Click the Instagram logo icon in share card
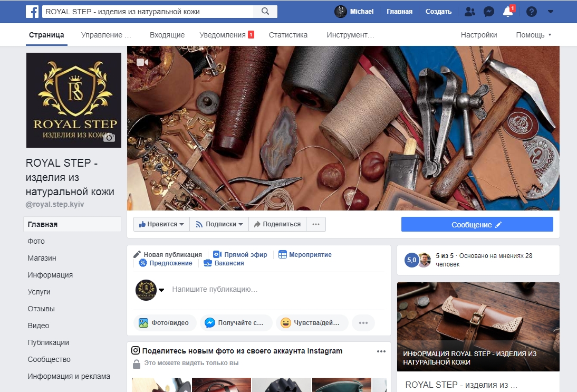 point(136,350)
